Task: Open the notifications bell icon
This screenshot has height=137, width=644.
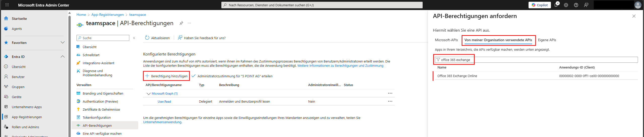Action: pyautogui.click(x=556, y=5)
